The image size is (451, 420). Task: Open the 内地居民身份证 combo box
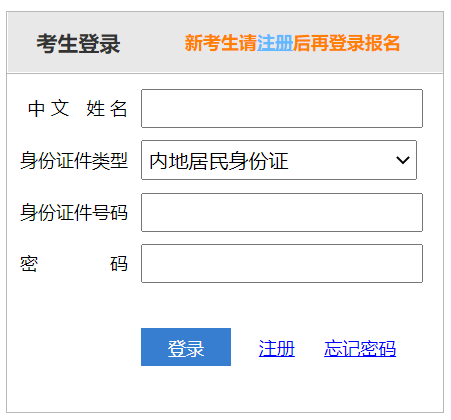[279, 160]
